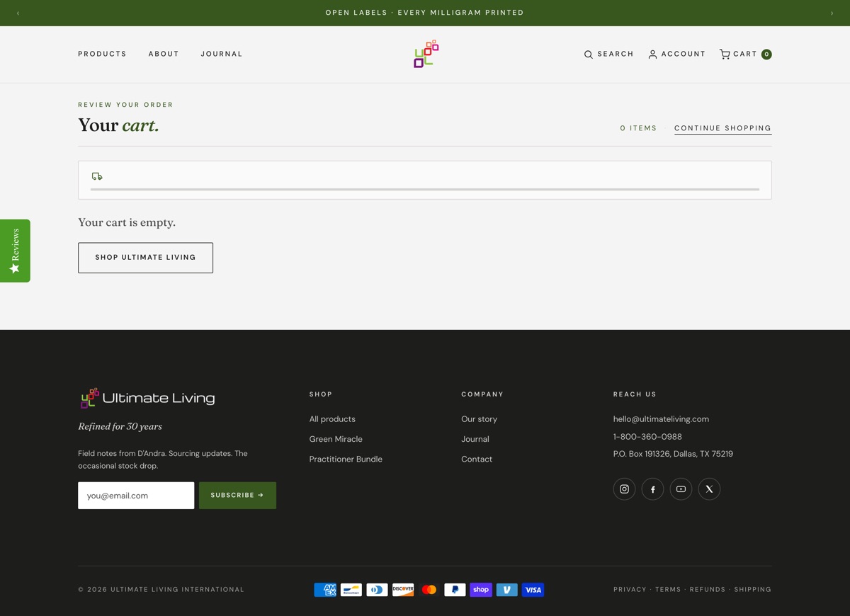This screenshot has height=616, width=850.
Task: Click the Discover payment icon
Action: coord(403,590)
